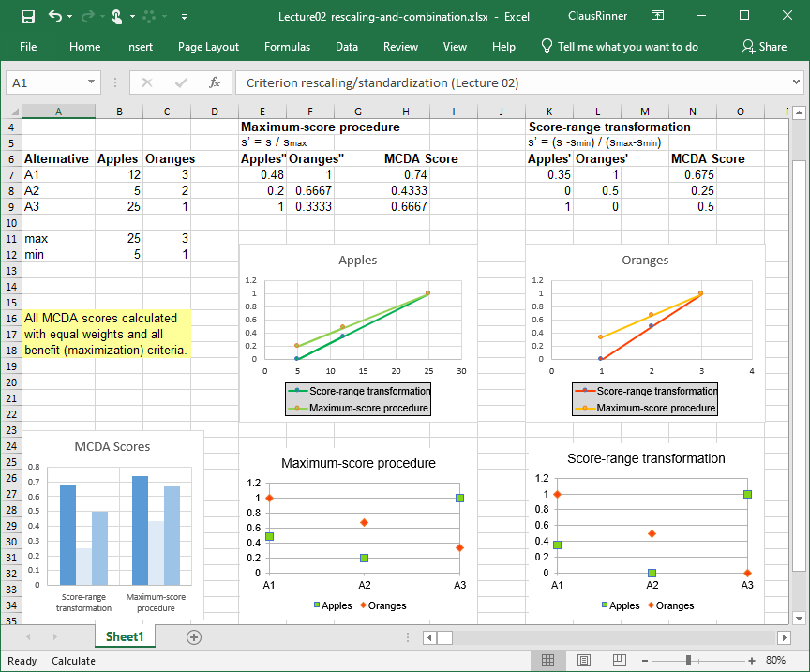Click previous sheet navigation arrow
The height and width of the screenshot is (672, 810).
coord(28,637)
